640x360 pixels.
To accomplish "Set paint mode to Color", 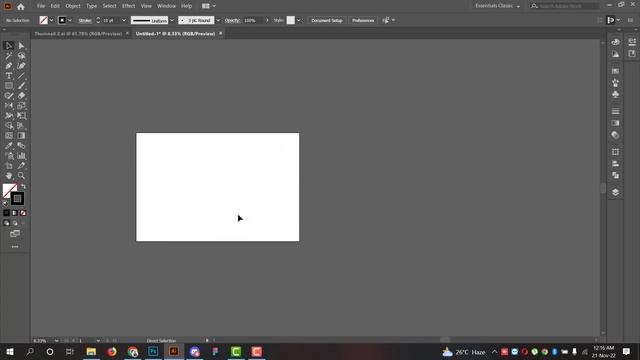I will (6, 213).
